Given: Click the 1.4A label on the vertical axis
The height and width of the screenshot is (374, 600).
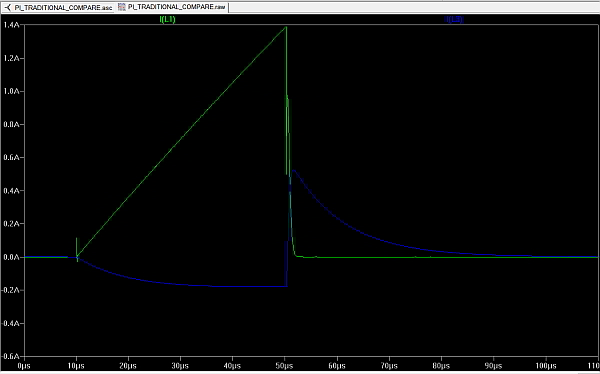Looking at the screenshot, I should [x=11, y=25].
